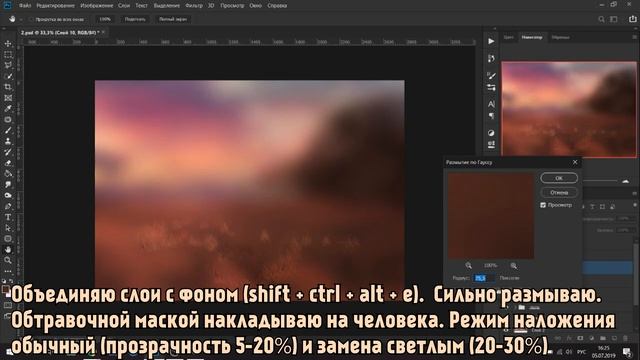Click the Navigator preview thumbnail
The height and width of the screenshot is (360, 640).
click(x=569, y=109)
